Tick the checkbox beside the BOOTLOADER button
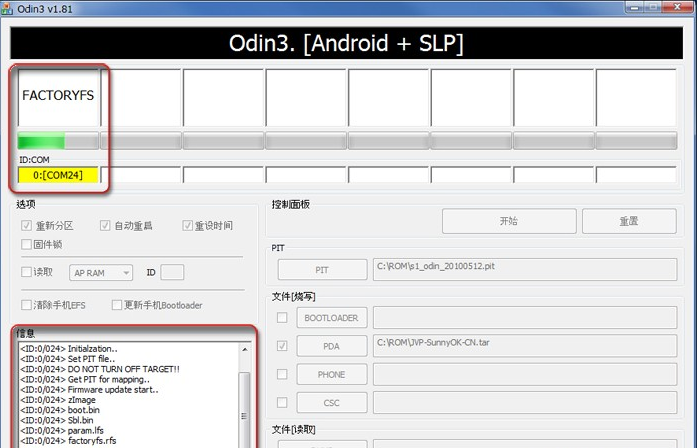This screenshot has height=448, width=698. click(282, 318)
